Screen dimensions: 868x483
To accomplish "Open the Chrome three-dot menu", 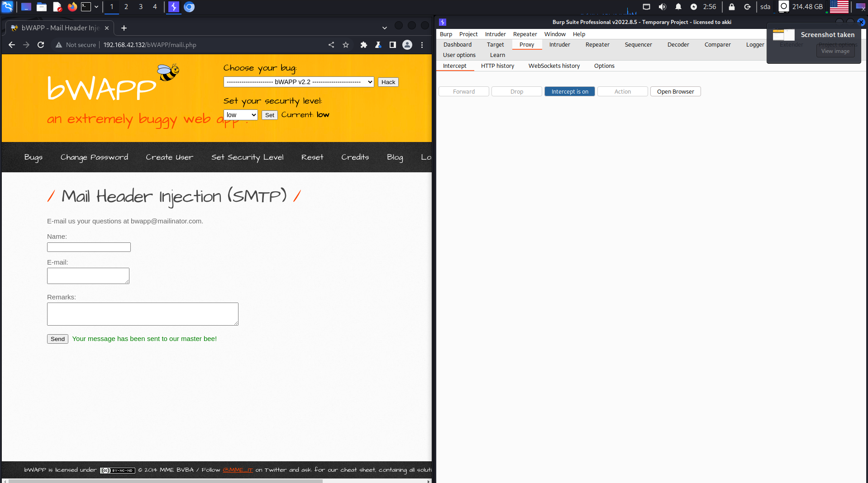I will (422, 45).
